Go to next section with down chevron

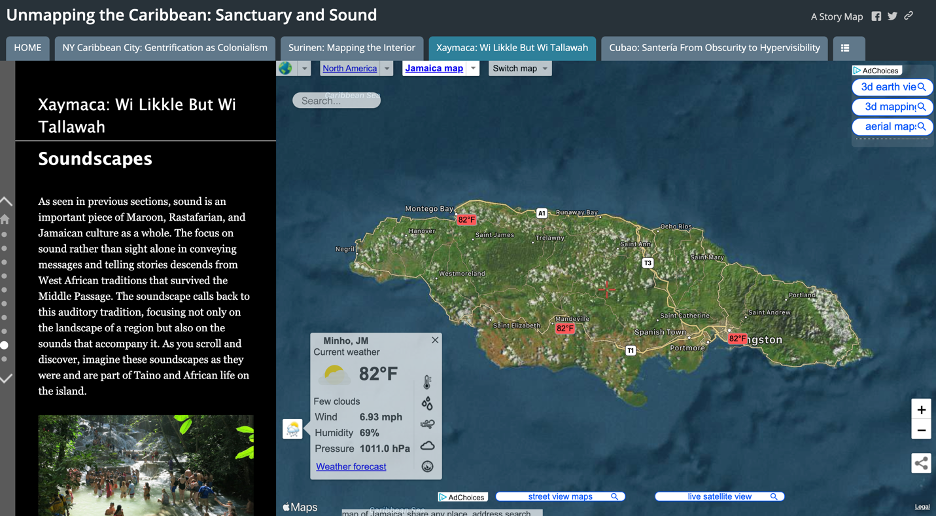pos(6,379)
